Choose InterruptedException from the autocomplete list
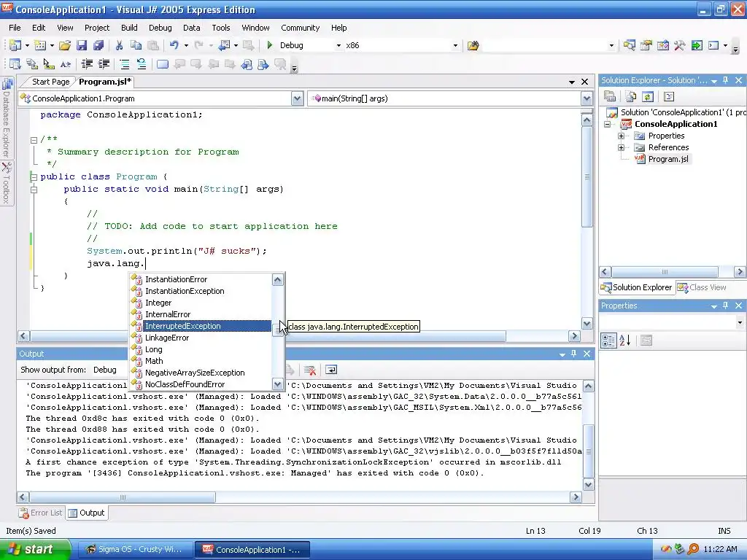 [x=206, y=326]
